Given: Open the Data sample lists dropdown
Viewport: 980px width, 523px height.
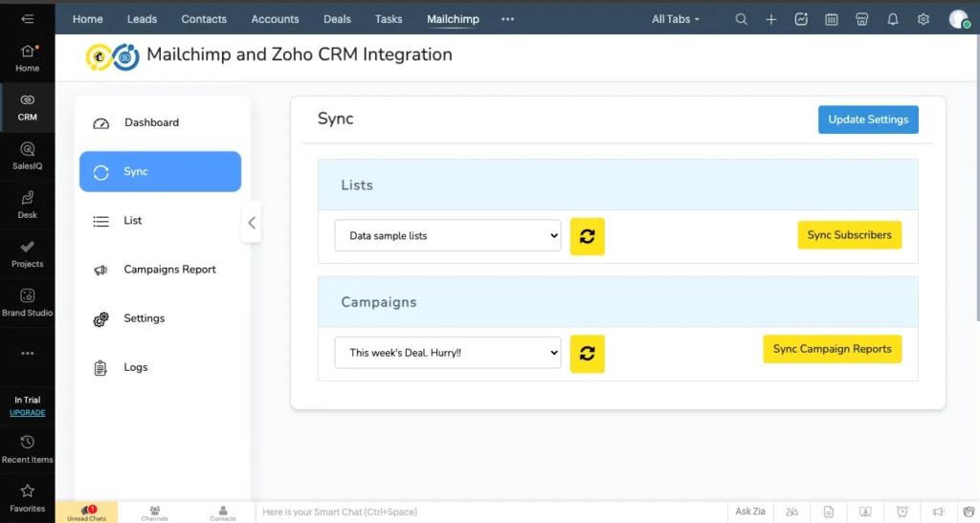Looking at the screenshot, I should pos(448,235).
